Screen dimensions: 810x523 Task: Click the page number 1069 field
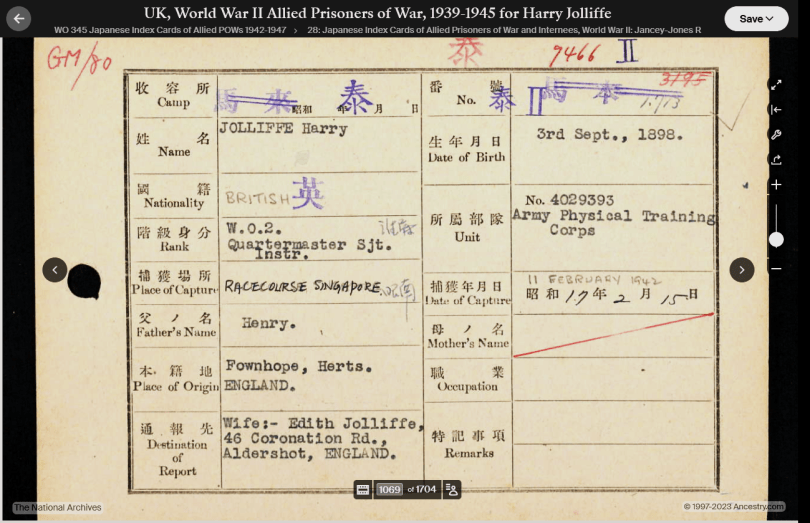tap(390, 489)
